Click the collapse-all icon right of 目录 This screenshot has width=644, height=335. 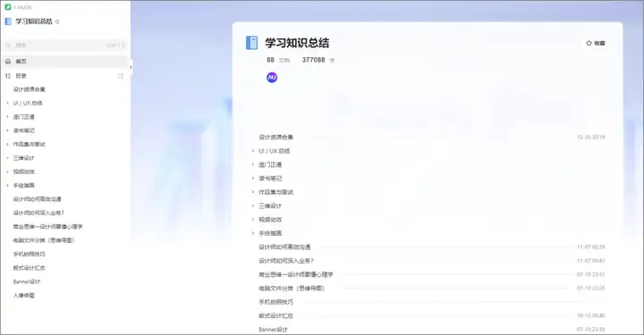coord(121,76)
